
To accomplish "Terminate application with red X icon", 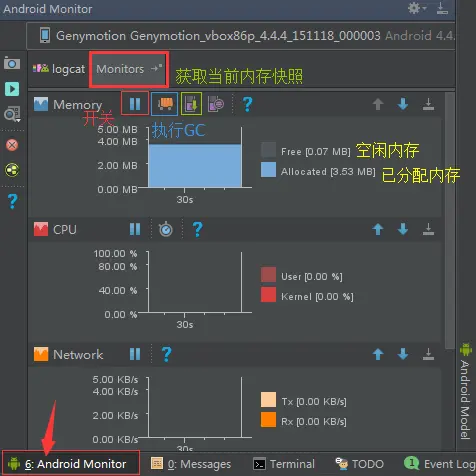I will (12, 145).
